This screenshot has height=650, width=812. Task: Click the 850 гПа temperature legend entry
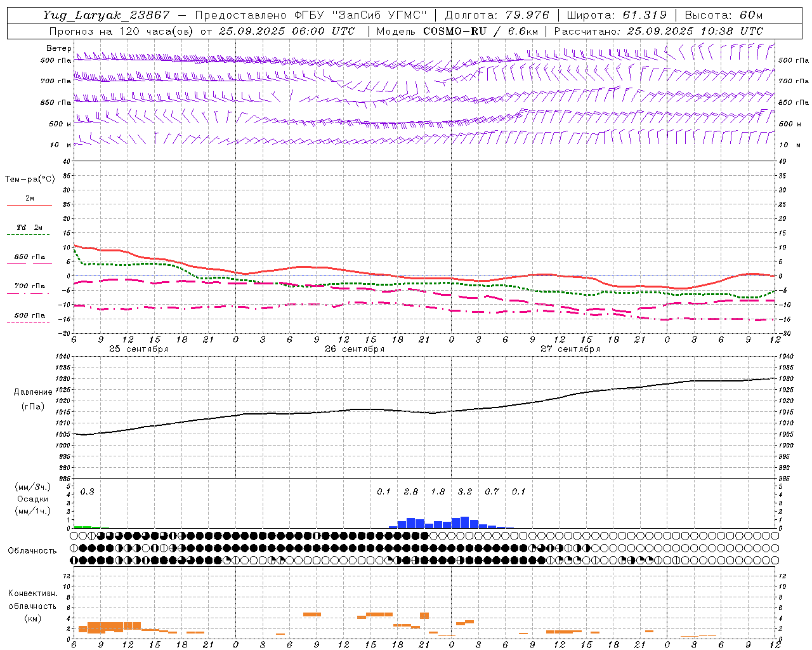tap(30, 257)
